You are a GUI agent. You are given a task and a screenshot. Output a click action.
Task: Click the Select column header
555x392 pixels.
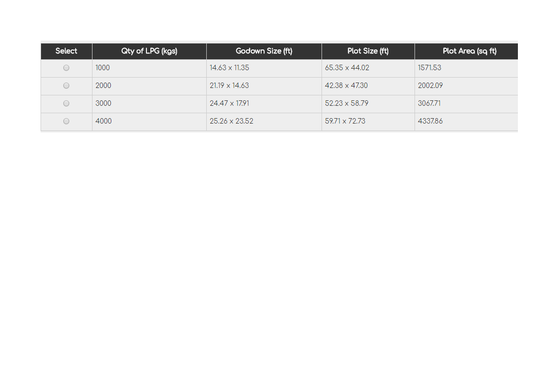(67, 51)
